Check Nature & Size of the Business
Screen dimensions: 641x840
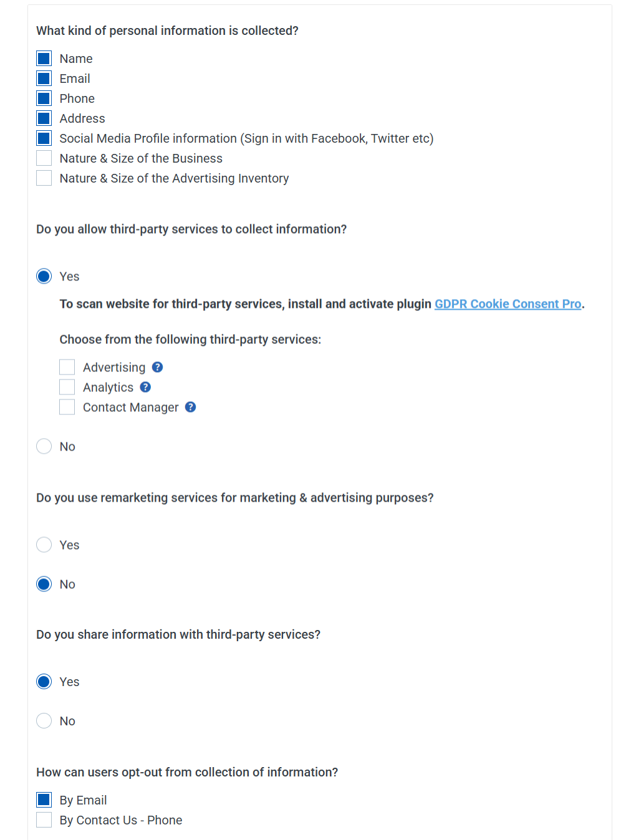point(44,158)
